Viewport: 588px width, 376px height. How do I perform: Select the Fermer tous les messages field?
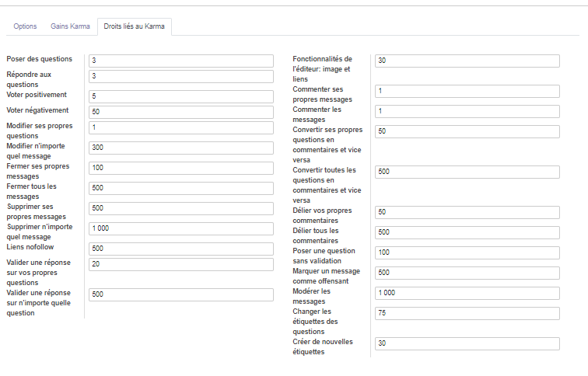180,188
